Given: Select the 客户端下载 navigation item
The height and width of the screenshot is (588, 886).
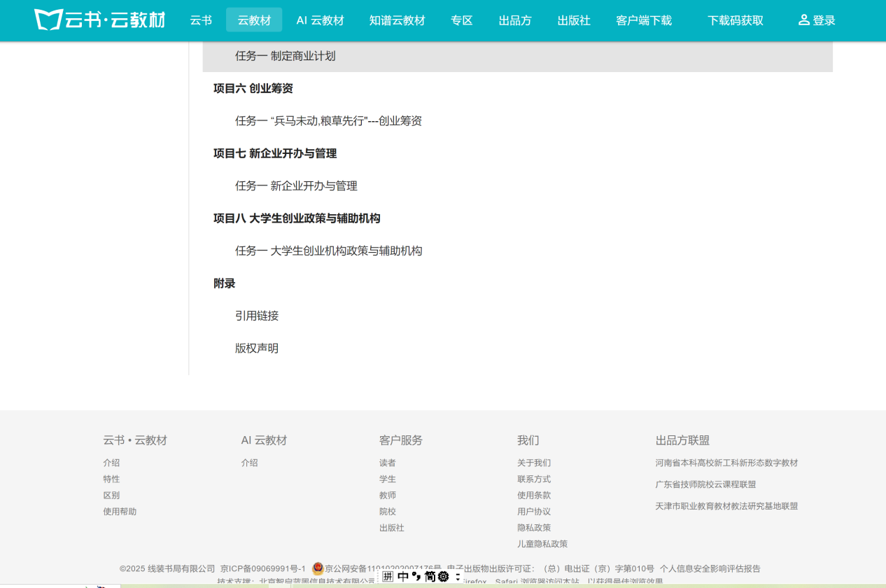Looking at the screenshot, I should (x=643, y=20).
